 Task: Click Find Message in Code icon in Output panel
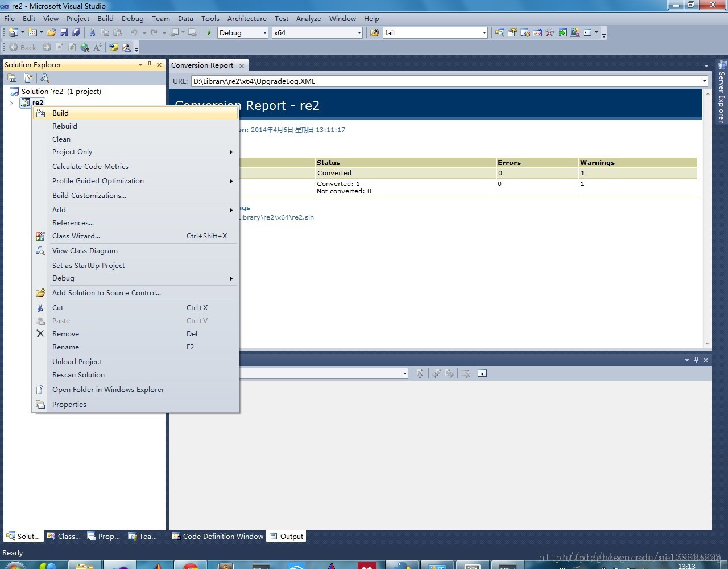point(420,373)
